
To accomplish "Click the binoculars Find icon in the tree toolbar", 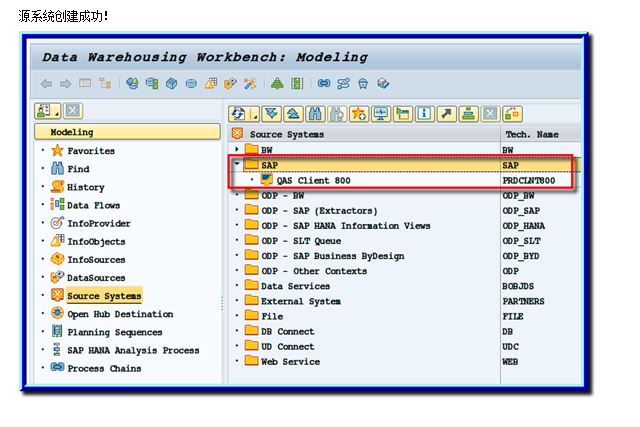I will pyautogui.click(x=315, y=114).
